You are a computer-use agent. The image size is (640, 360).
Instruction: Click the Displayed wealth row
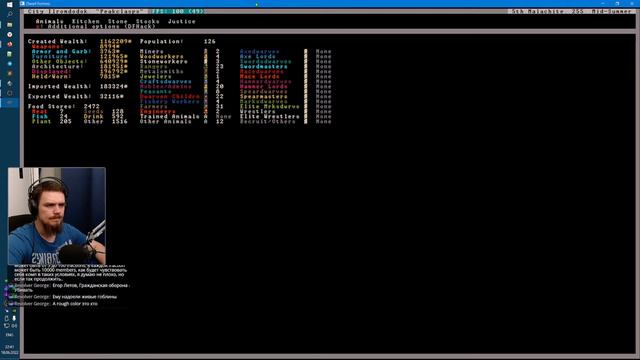(x=80, y=71)
